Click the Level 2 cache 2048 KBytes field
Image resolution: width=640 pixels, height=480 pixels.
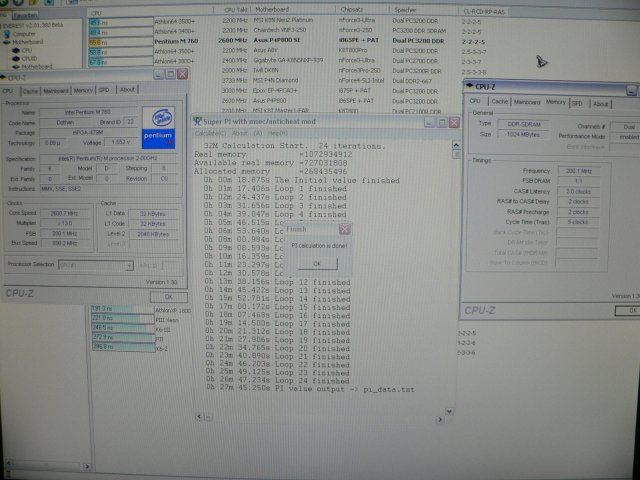click(x=153, y=234)
